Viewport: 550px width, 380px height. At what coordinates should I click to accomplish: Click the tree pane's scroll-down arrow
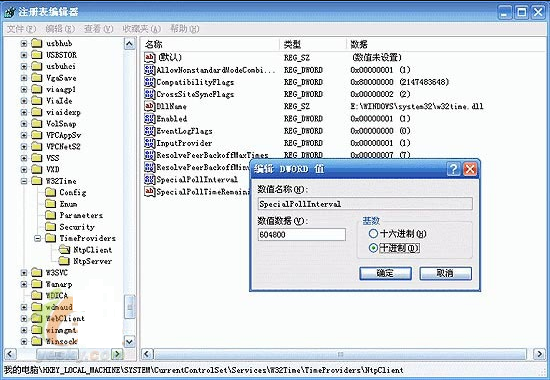129,341
